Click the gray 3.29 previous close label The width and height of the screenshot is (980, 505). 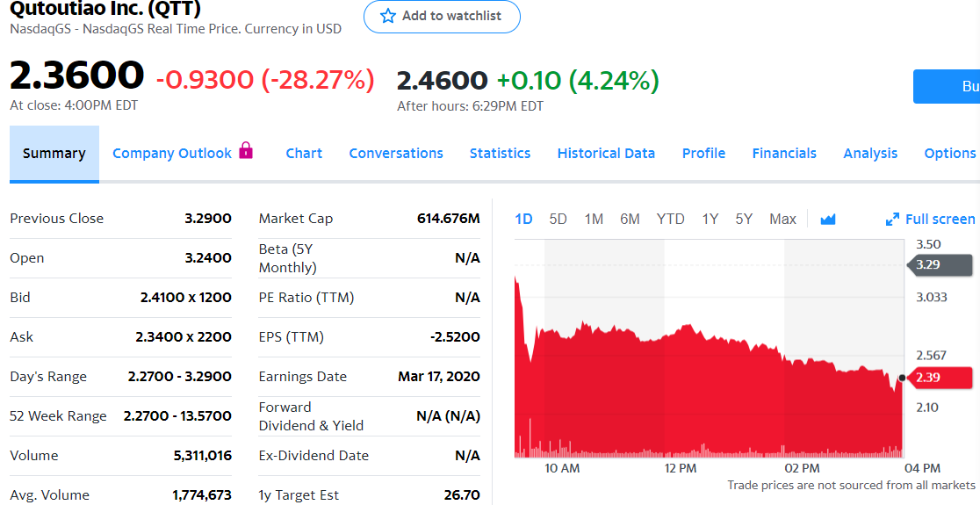coord(940,264)
